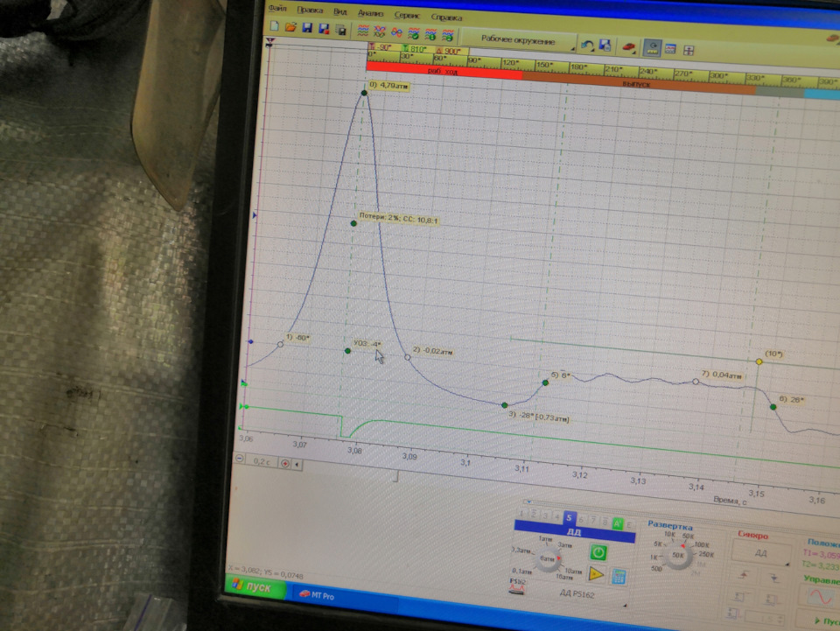Click the floppy icon with red mark

[x=324, y=29]
